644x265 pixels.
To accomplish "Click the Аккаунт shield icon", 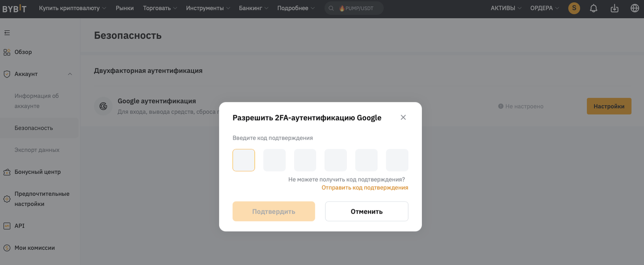I will coord(7,74).
